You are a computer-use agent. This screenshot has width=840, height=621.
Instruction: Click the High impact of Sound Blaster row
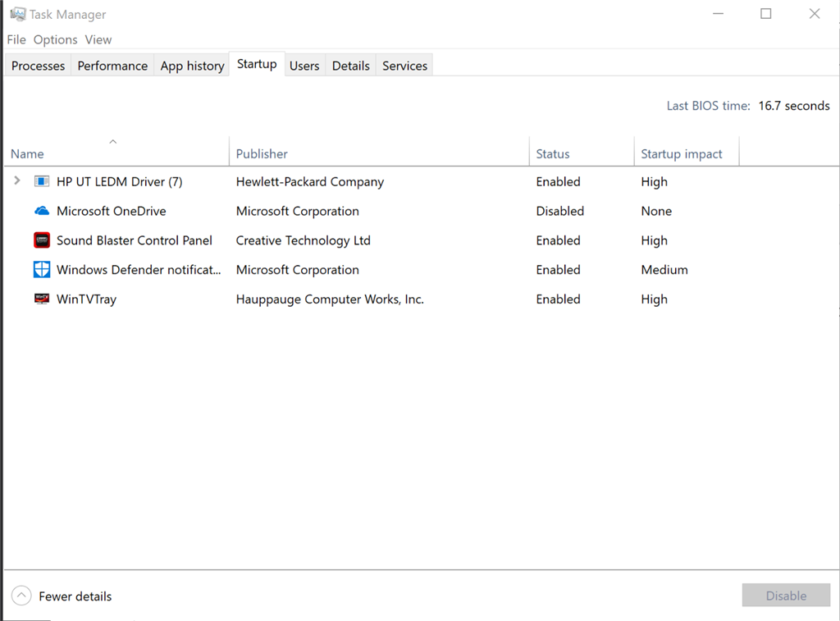pos(654,240)
